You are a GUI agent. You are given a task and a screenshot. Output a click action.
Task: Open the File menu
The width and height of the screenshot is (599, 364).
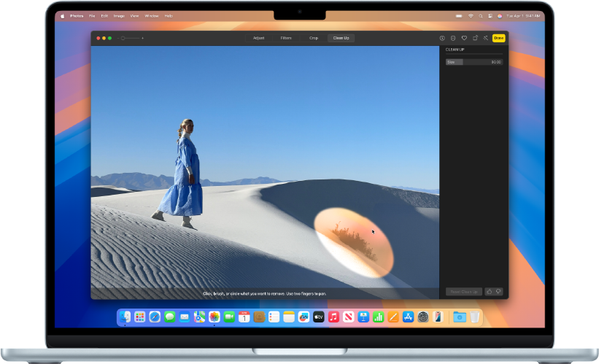click(92, 16)
